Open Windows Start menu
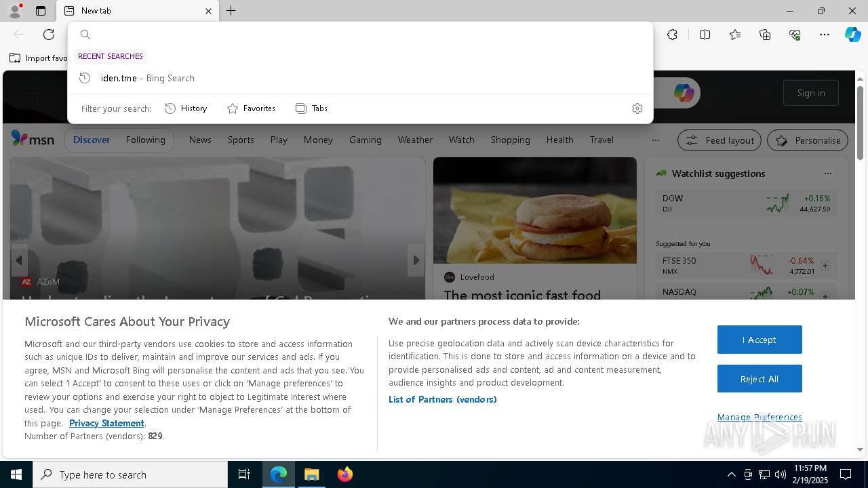Viewport: 868px width, 488px height. coord(16,474)
